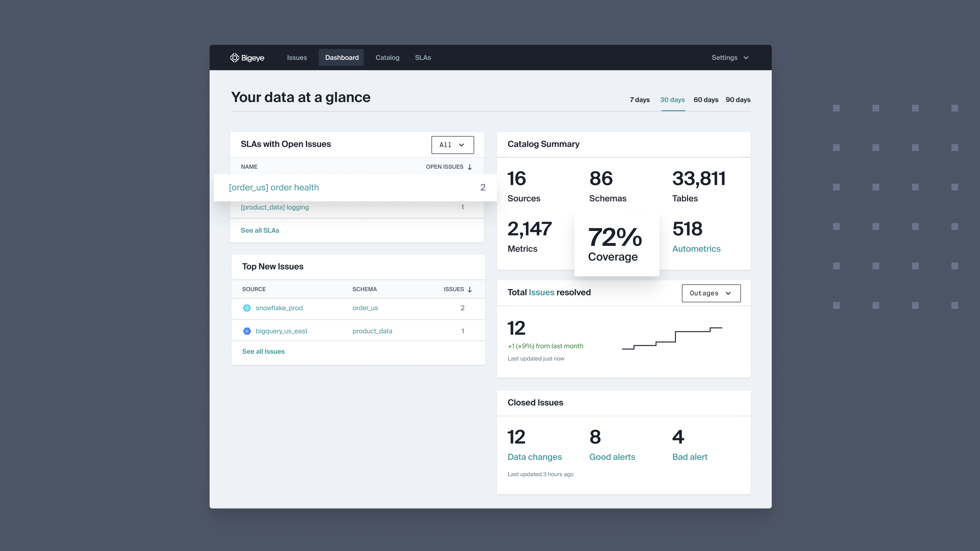
Task: Select the 90 days time range
Action: [738, 100]
